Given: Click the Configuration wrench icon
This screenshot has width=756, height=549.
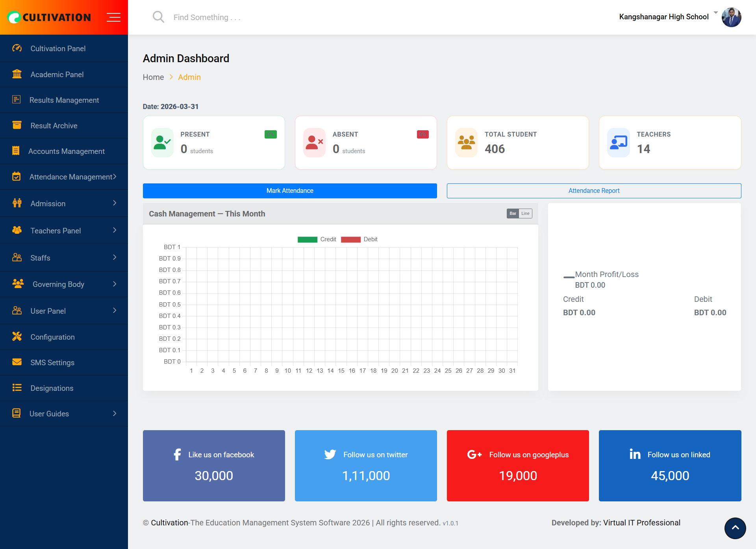Looking at the screenshot, I should [x=17, y=336].
